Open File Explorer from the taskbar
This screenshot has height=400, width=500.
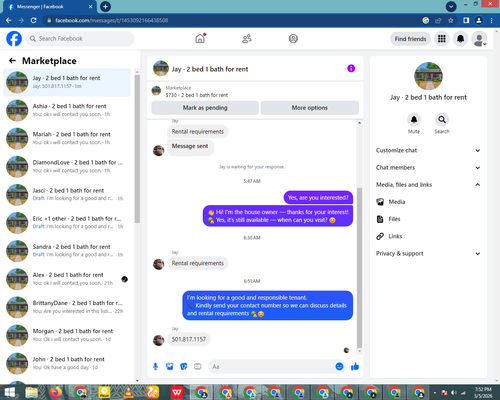coord(32,392)
